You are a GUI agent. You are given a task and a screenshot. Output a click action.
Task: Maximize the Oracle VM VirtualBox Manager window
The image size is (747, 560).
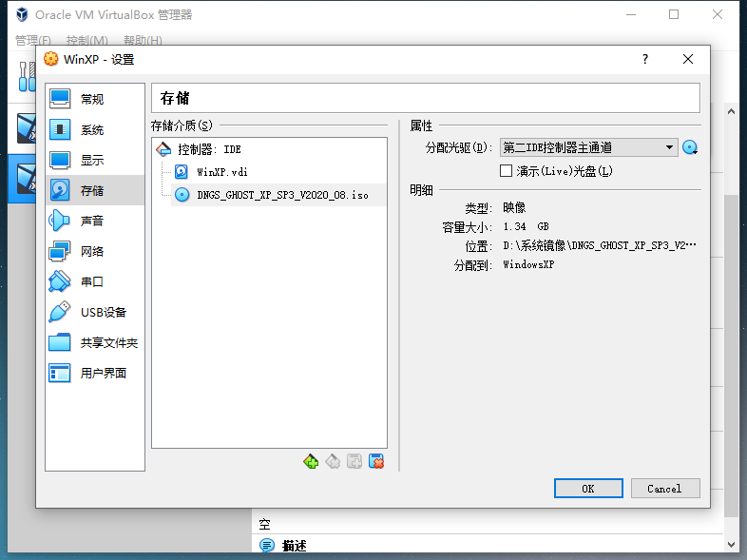(x=674, y=15)
